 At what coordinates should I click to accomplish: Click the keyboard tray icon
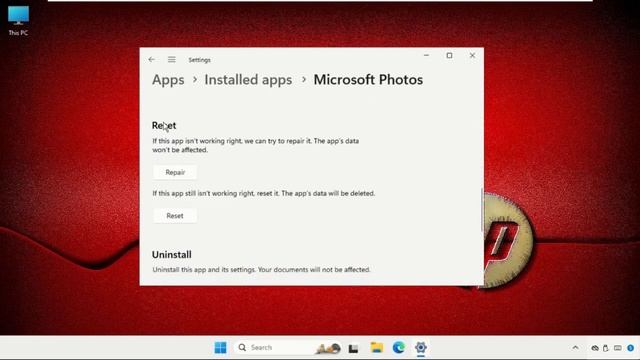pos(618,348)
